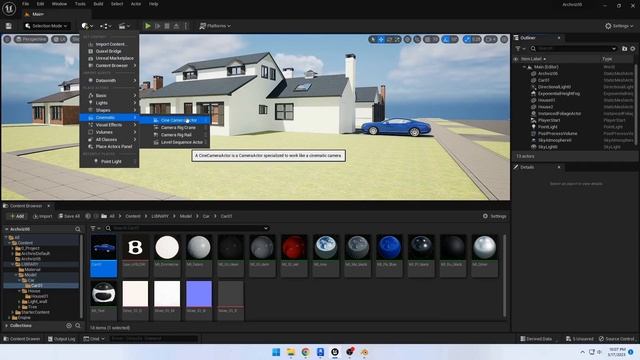Collapse the Main (Editor) world in Outliner
The width and height of the screenshot is (640, 360).
coord(524,67)
